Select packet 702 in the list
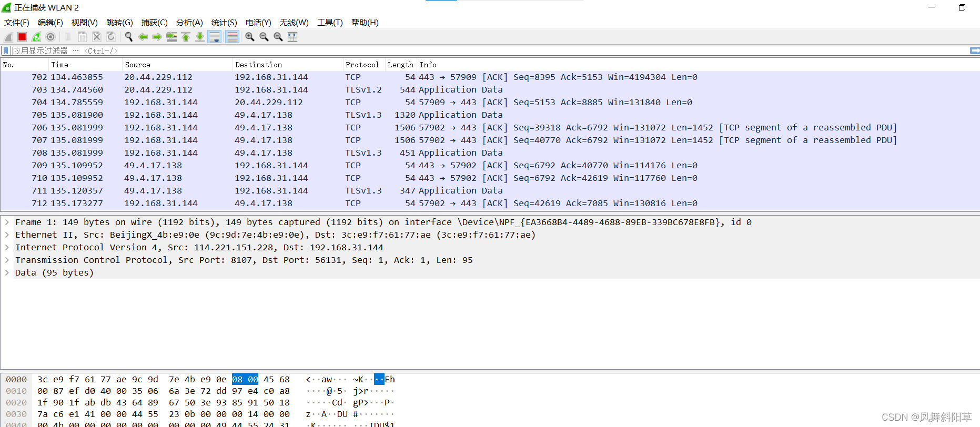The height and width of the screenshot is (427, 980). 490,77
